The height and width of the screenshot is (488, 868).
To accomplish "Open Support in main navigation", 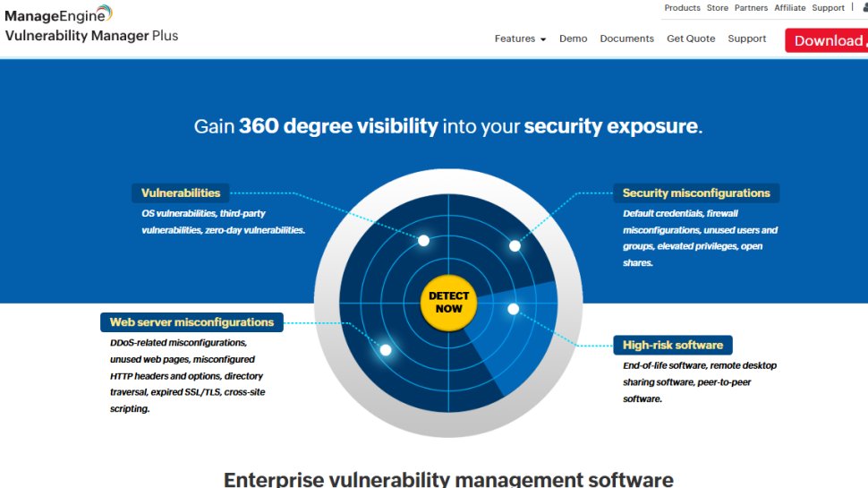I will (x=747, y=39).
